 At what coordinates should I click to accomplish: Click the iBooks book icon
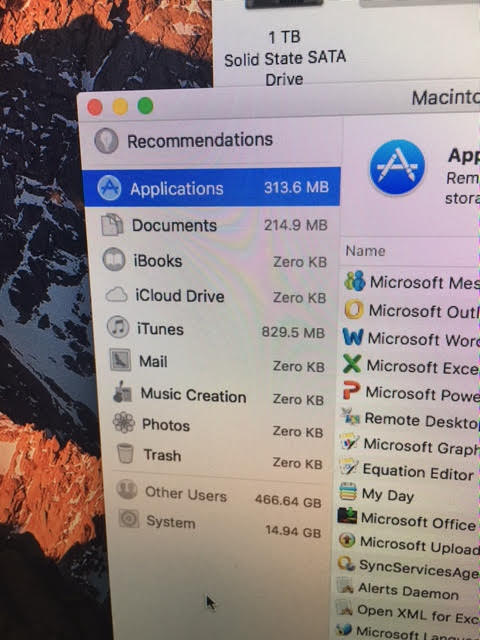pyautogui.click(x=113, y=259)
